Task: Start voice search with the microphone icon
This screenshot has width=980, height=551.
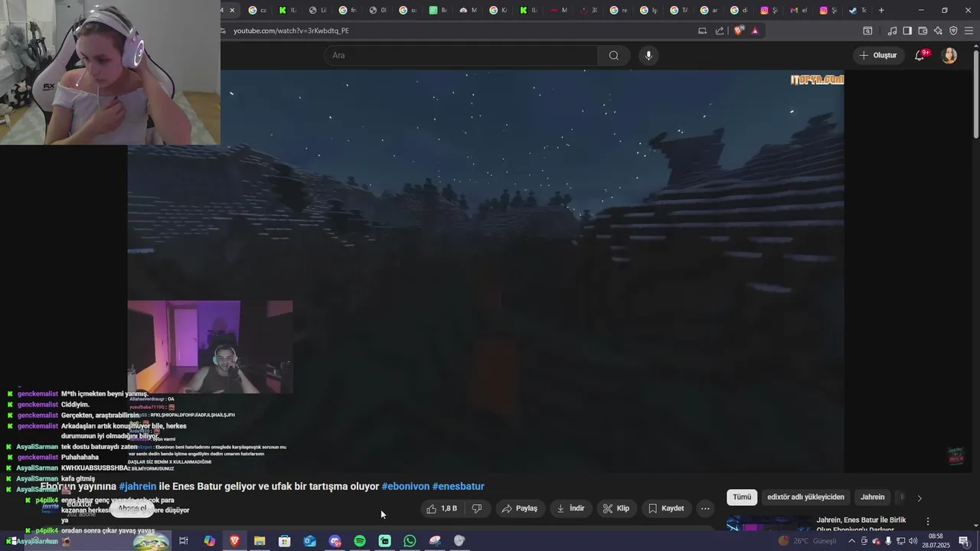Action: pos(648,55)
